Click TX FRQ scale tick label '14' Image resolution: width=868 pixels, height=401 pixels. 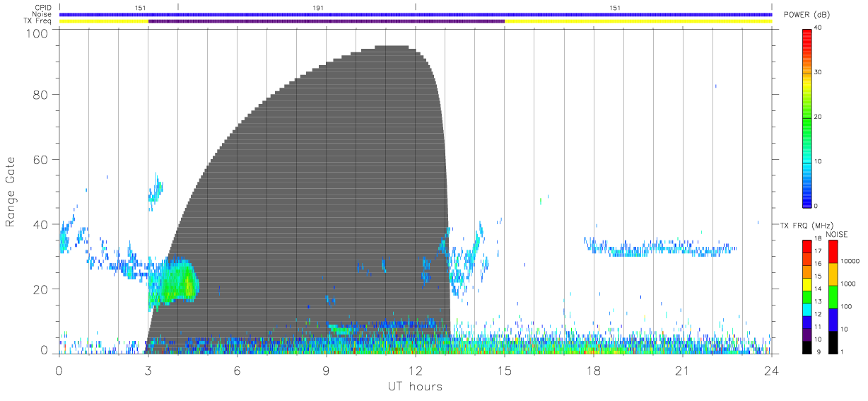pos(818,289)
